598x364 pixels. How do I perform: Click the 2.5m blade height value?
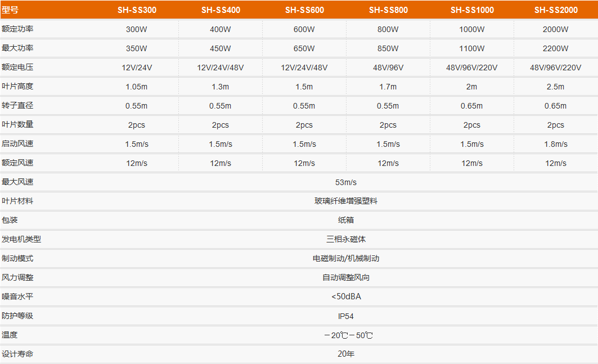pos(556,87)
